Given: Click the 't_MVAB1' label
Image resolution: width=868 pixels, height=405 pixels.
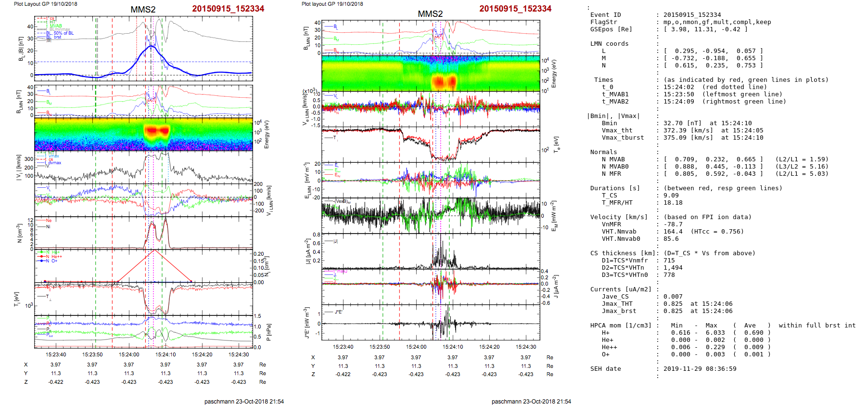Looking at the screenshot, I should (615, 94).
